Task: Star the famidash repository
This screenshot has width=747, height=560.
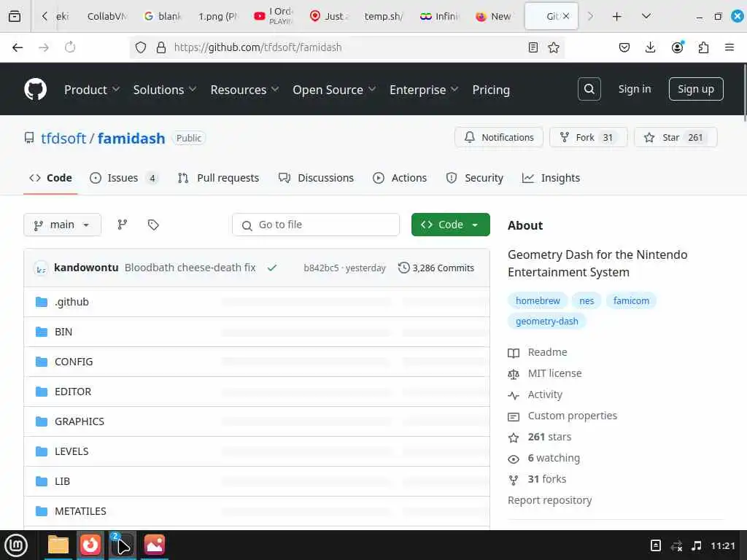Action: pos(675,137)
